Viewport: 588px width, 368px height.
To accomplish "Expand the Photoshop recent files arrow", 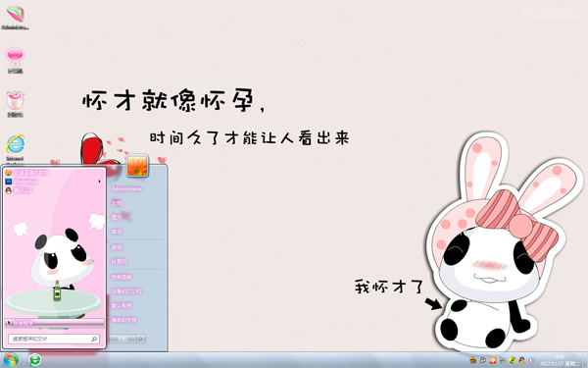I will tap(100, 182).
